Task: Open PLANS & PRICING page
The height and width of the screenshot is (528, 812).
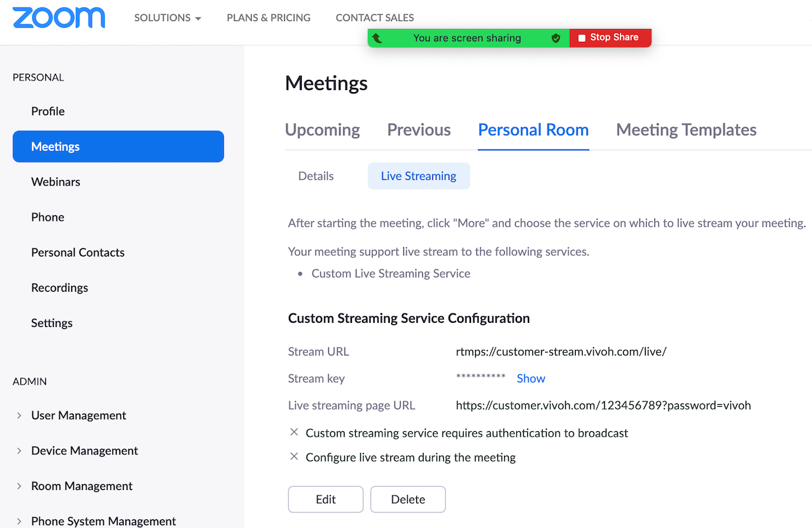Action: (269, 18)
